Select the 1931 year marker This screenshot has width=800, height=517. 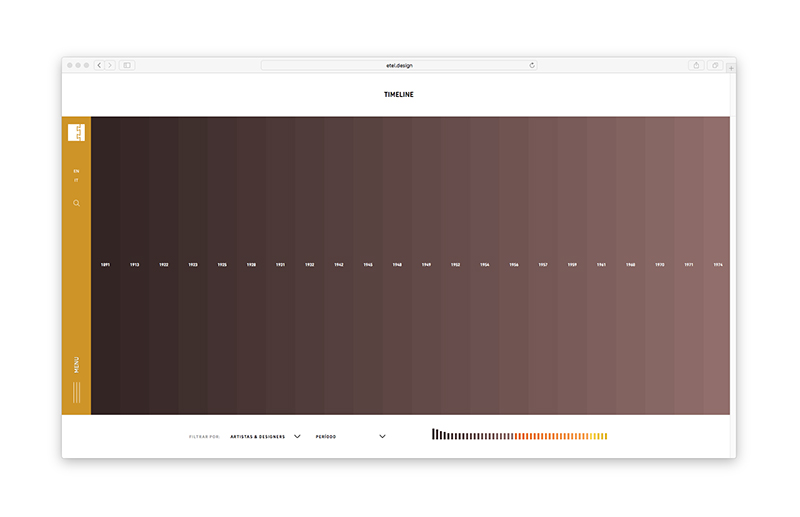pyautogui.click(x=280, y=265)
